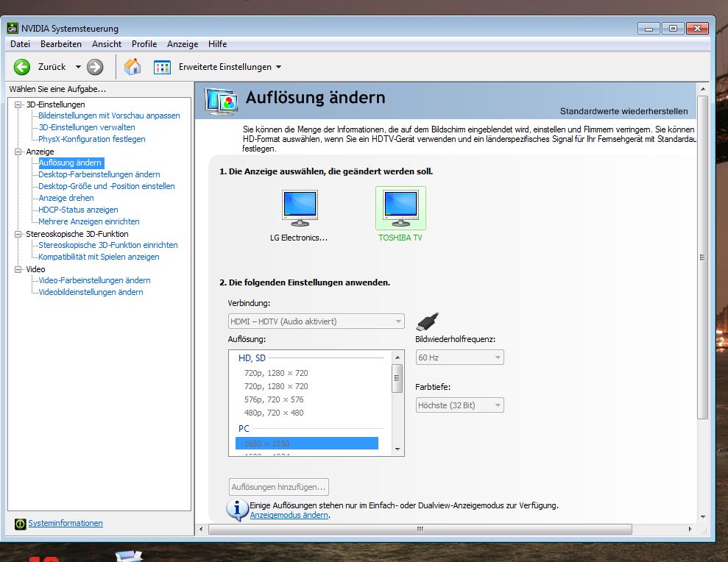This screenshot has height=562, width=728.
Task: Click resolution list scrollbar thumb
Action: [397, 378]
